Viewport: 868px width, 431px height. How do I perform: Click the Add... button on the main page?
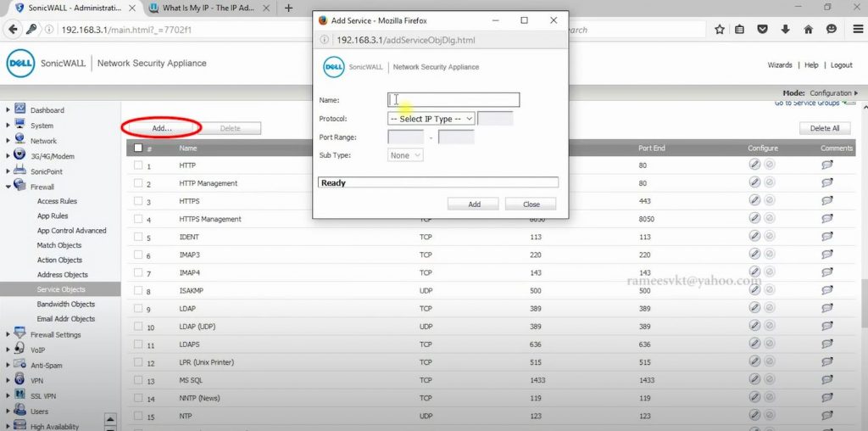pos(162,128)
